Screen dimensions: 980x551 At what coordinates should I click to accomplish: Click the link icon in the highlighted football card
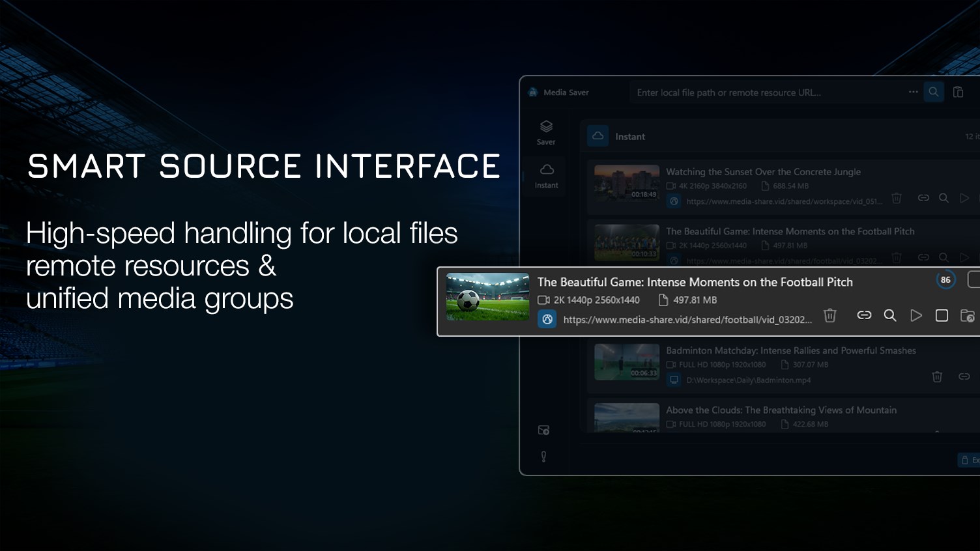864,315
